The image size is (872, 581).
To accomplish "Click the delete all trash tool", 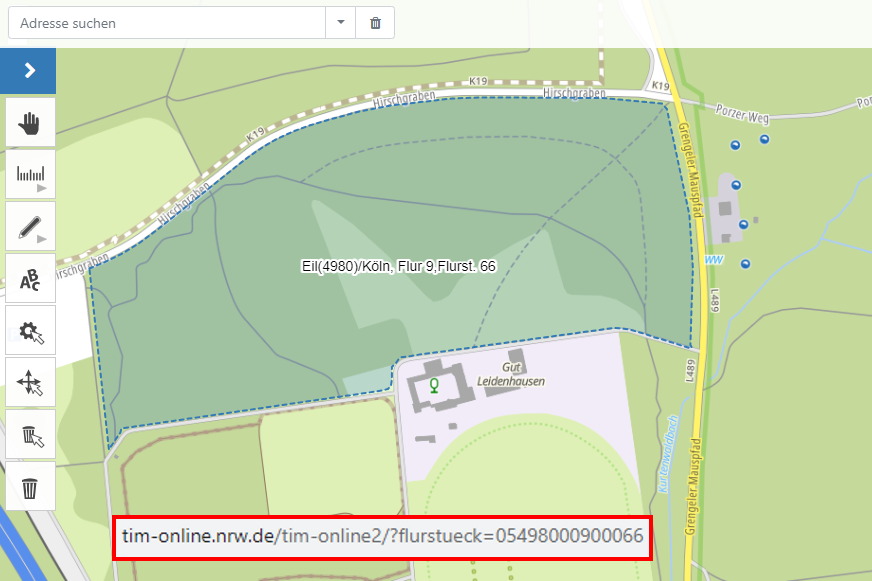I will 30,487.
